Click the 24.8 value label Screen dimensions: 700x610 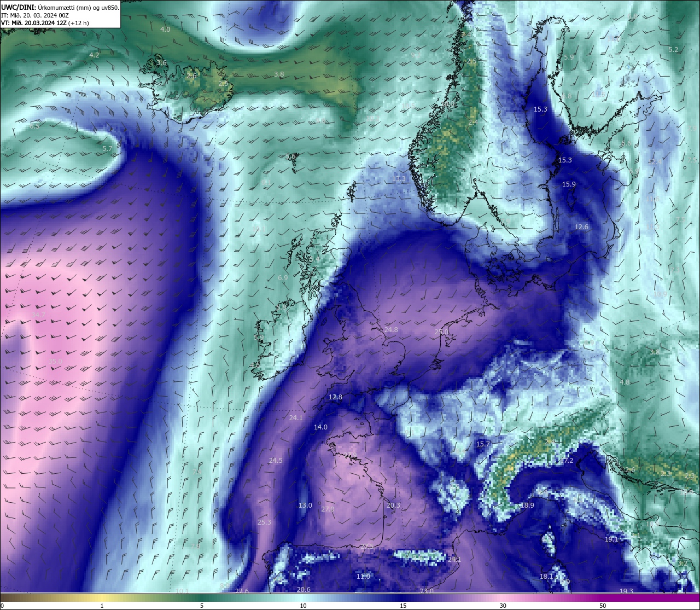[x=391, y=330]
